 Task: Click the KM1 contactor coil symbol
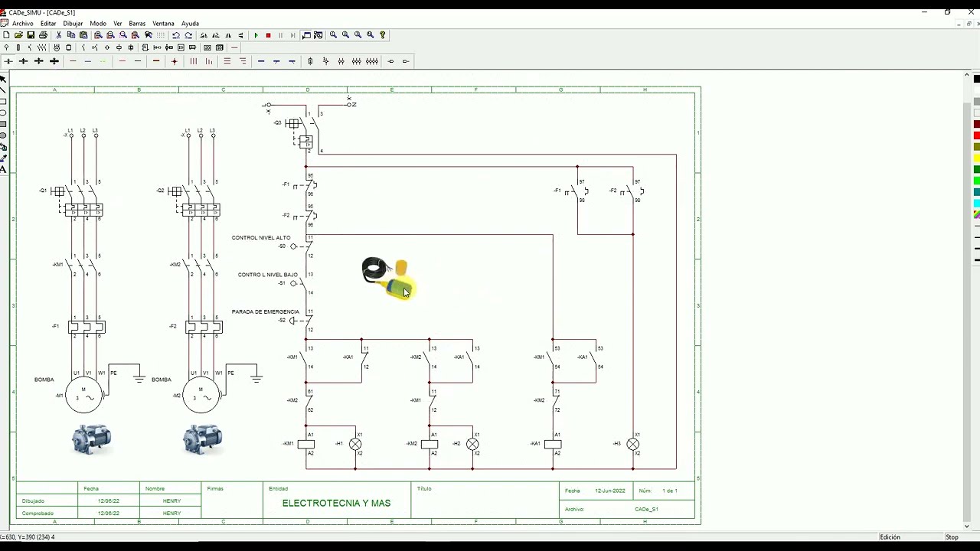pos(306,444)
